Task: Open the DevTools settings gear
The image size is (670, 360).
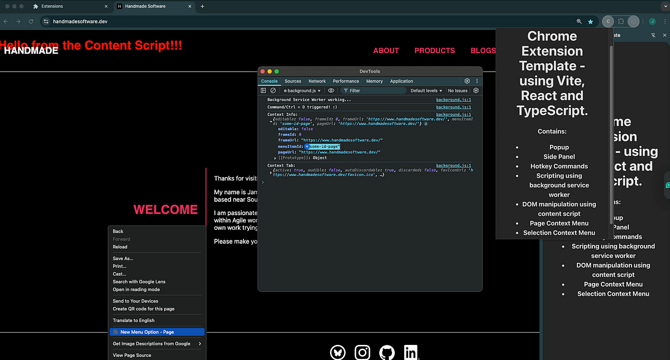Action: (467, 81)
